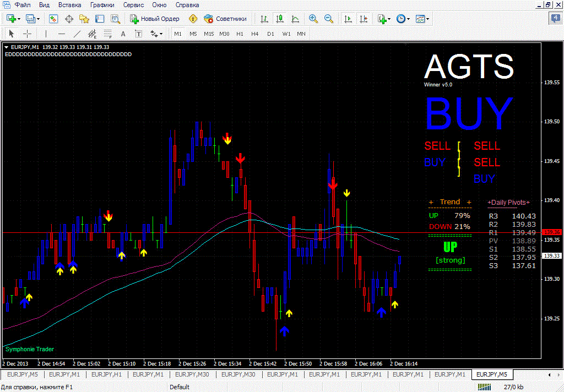The width and height of the screenshot is (564, 392).
Task: Open the Вставка menu
Action: tap(70, 5)
